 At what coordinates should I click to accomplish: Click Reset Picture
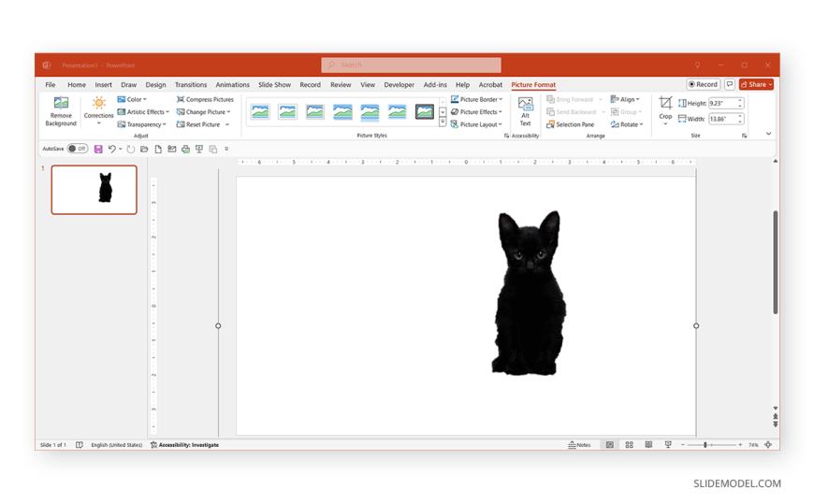198,124
